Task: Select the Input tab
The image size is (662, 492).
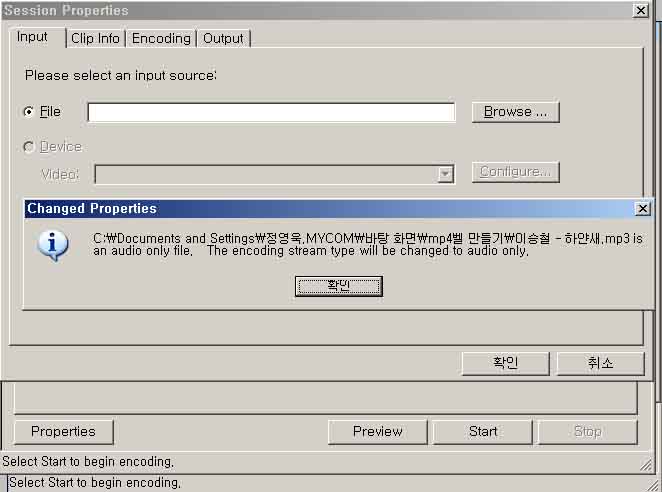Action: pos(33,37)
